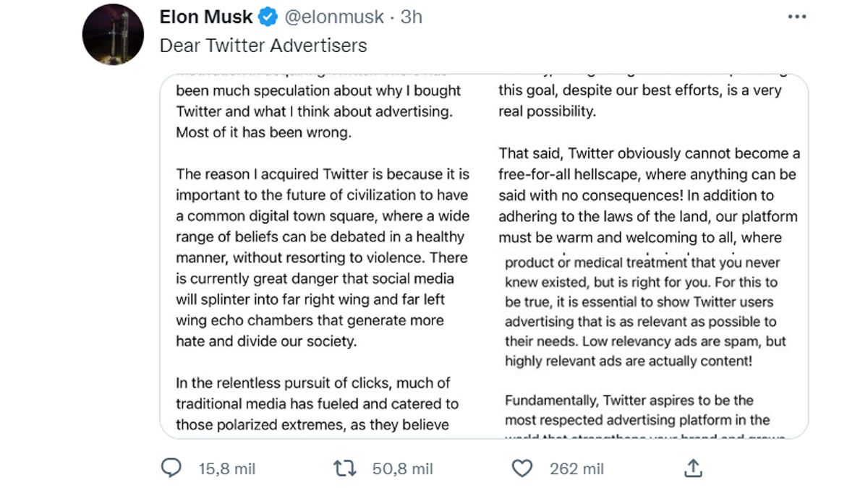
Task: Select the Elon Musk display name
Action: [206, 16]
